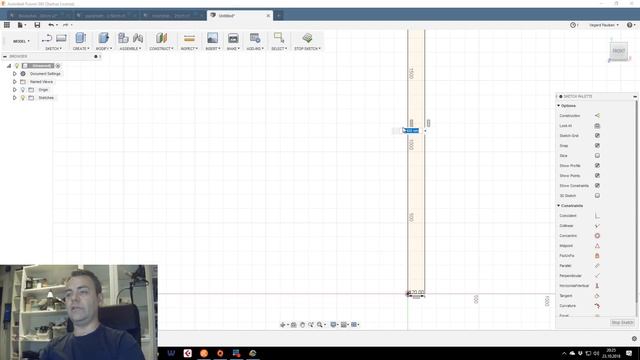Click the Create extrude icon

(x=80, y=38)
